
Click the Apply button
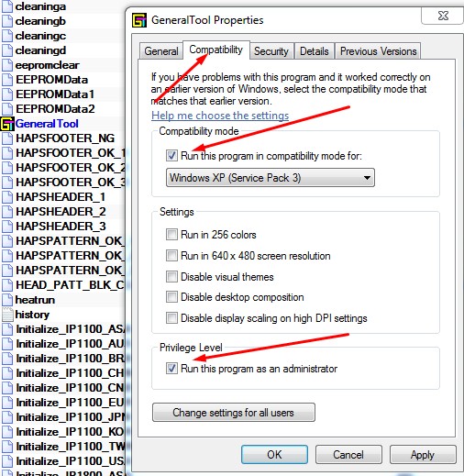click(423, 455)
